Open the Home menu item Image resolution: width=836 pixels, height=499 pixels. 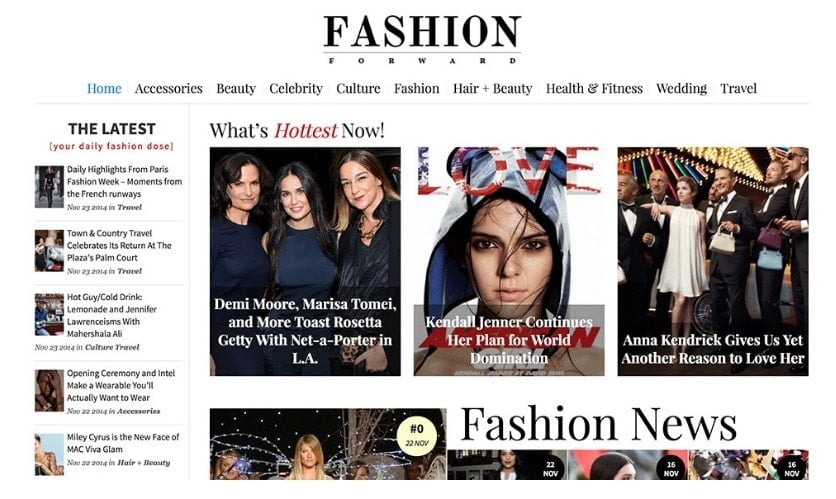point(104,88)
